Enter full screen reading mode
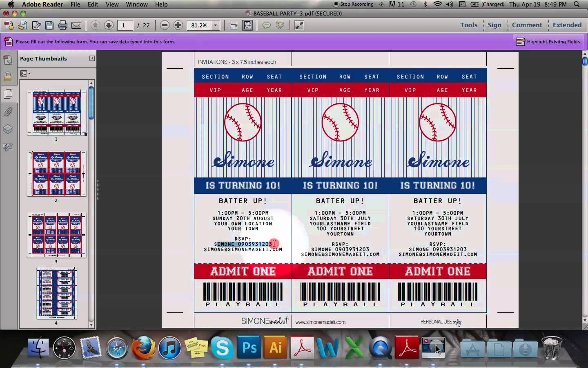Image resolution: width=588 pixels, height=368 pixels. (299, 25)
